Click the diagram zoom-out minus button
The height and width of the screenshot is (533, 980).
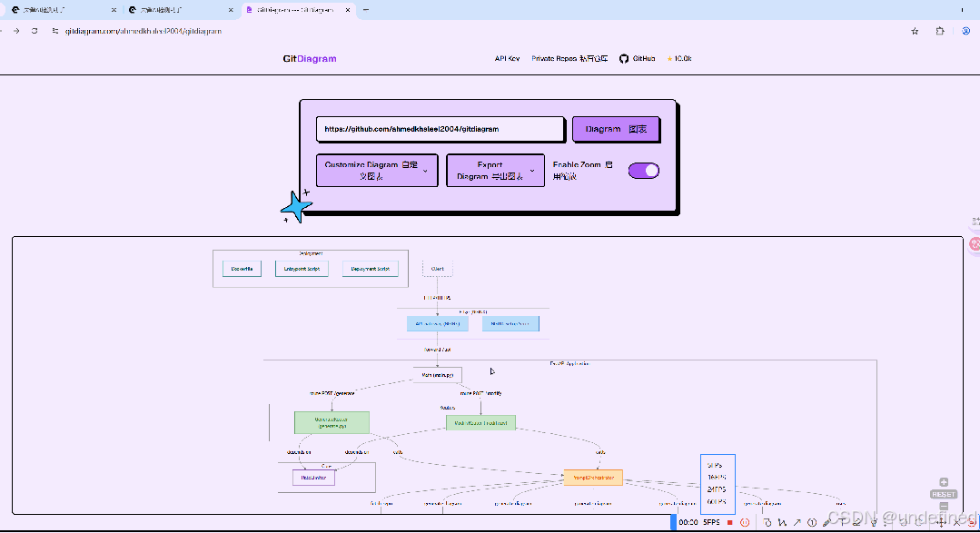pyautogui.click(x=944, y=506)
